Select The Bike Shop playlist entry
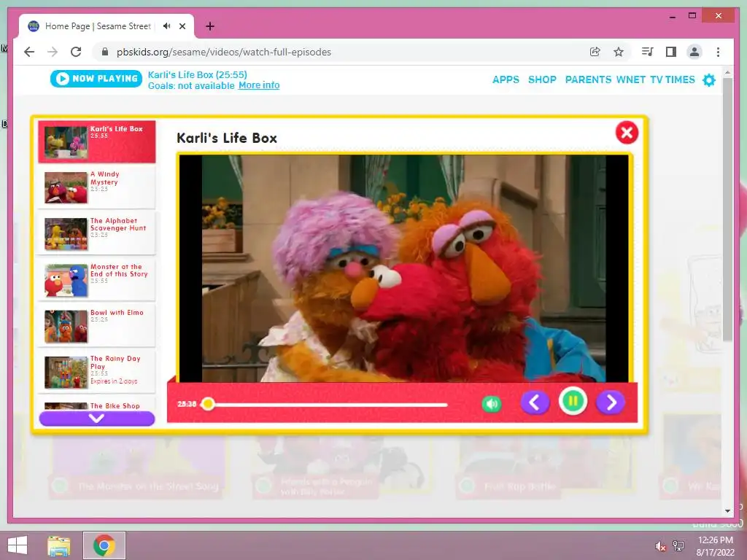 point(97,405)
